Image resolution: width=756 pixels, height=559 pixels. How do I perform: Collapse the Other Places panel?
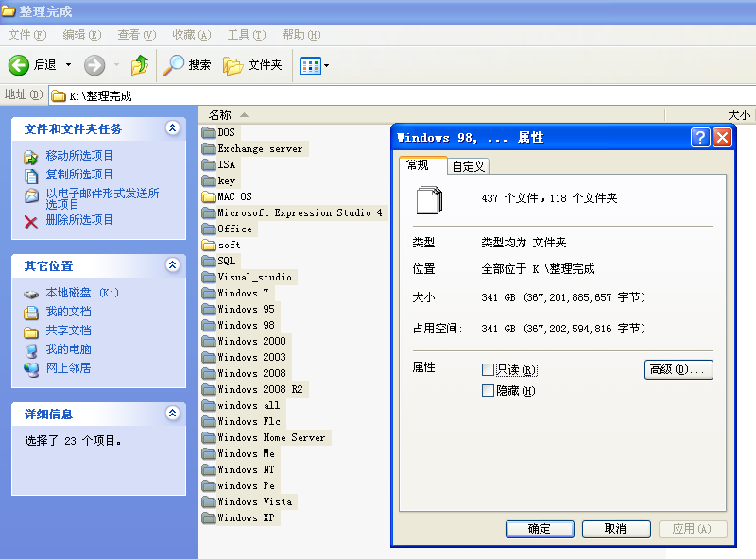tap(172, 266)
